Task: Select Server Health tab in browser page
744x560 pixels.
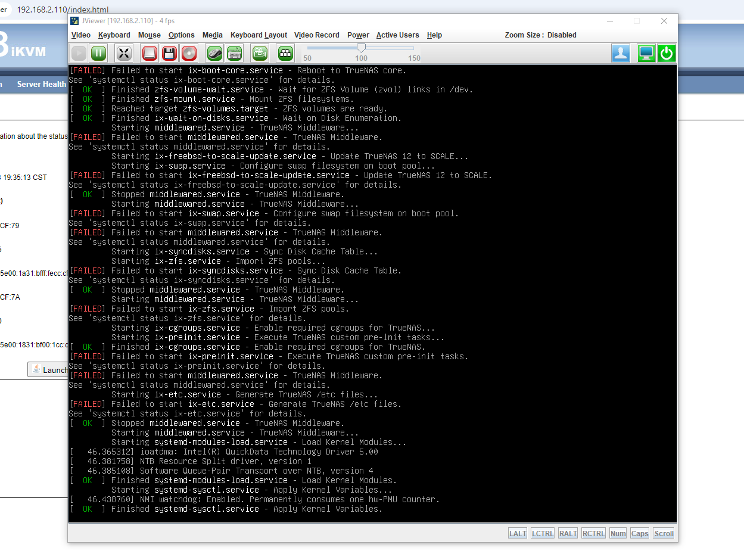Action: [x=42, y=85]
